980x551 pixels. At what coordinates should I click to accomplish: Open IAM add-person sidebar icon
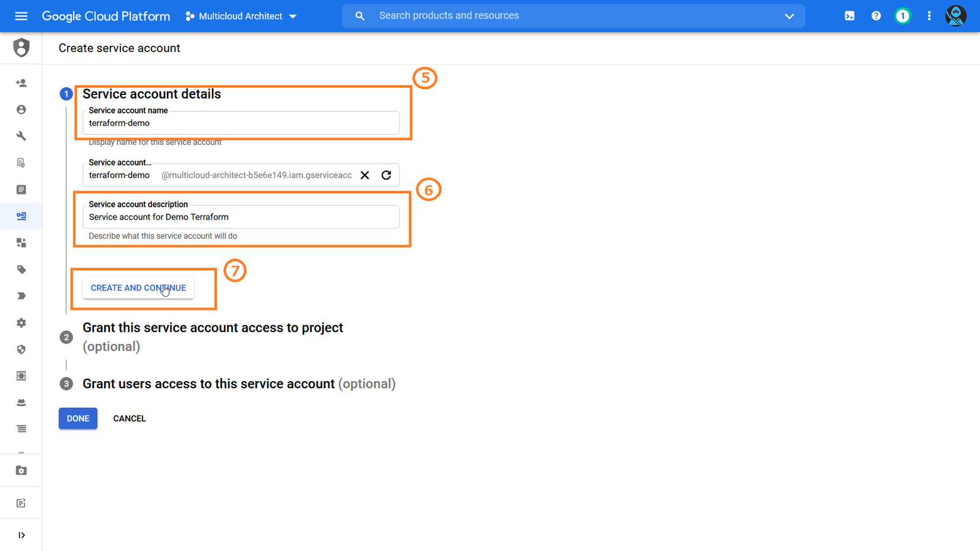21,83
